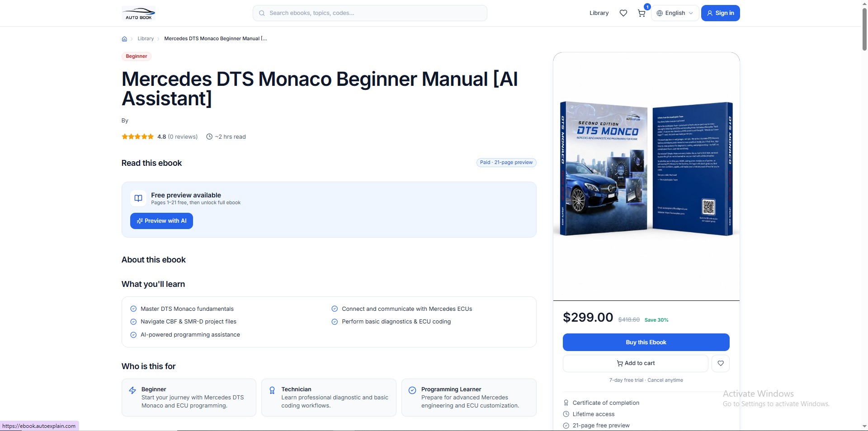Click the Programming Learner audience card

469,398
